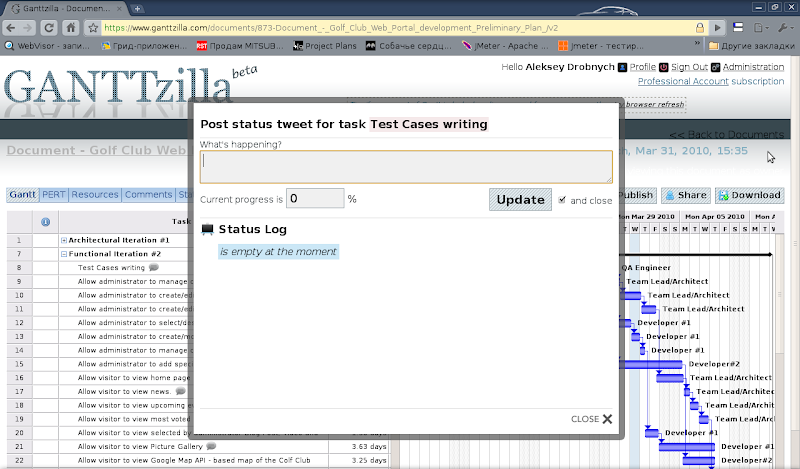Go back in browser history
The width and height of the screenshot is (800, 469).
[11, 28]
